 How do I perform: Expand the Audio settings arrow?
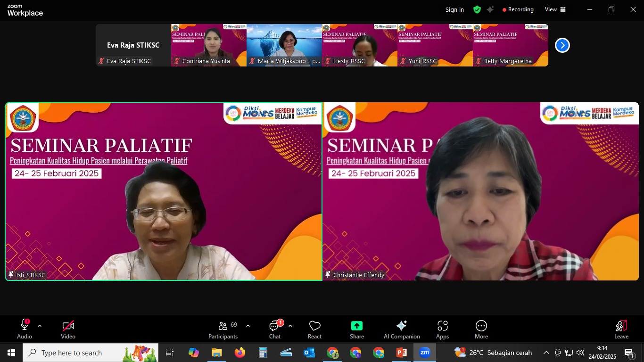click(40, 326)
